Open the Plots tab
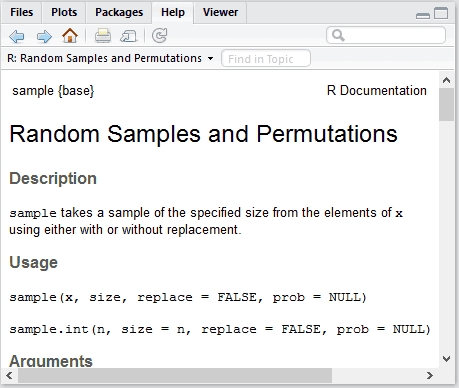 click(64, 12)
